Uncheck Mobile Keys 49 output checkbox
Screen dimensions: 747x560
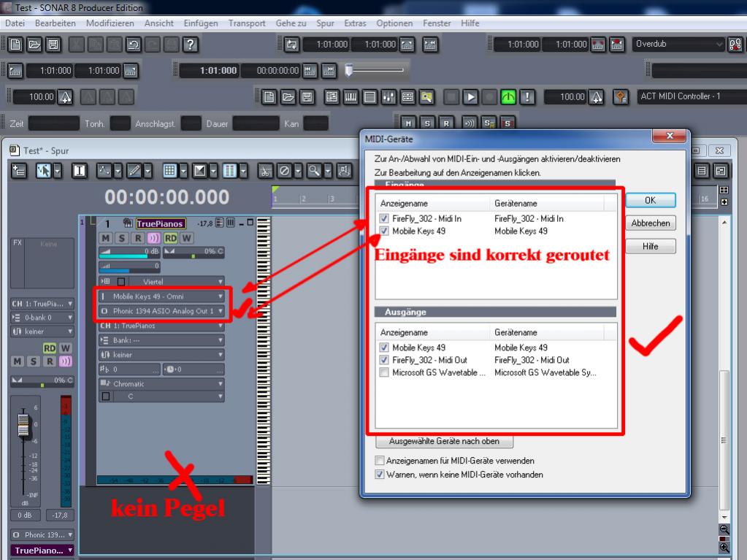tap(384, 348)
